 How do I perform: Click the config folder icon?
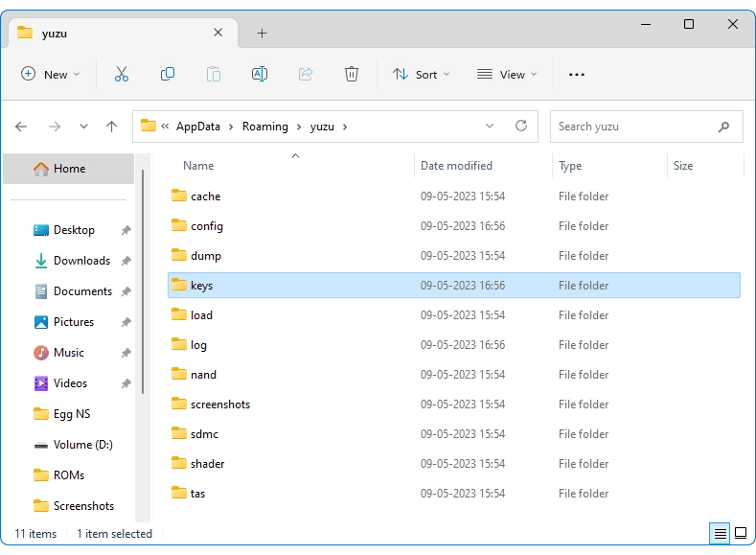[179, 225]
